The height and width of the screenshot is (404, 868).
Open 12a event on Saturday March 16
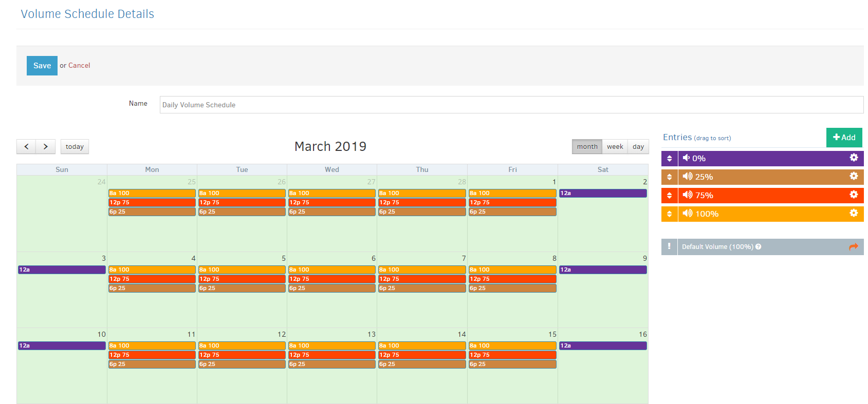(603, 346)
